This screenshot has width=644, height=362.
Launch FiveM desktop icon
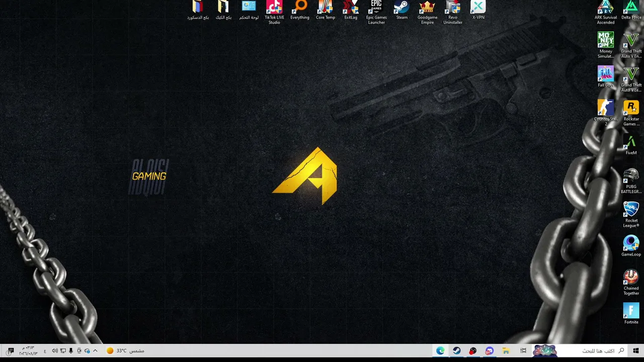click(631, 144)
